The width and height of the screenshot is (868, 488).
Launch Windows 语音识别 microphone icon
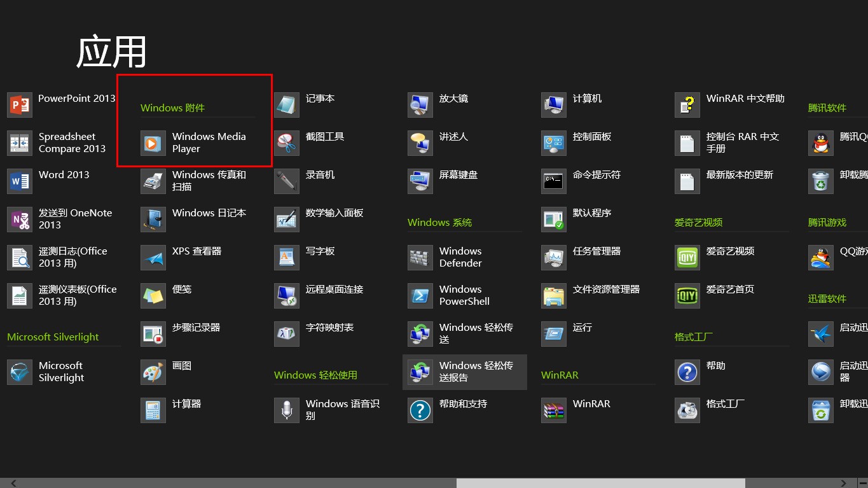coord(287,410)
